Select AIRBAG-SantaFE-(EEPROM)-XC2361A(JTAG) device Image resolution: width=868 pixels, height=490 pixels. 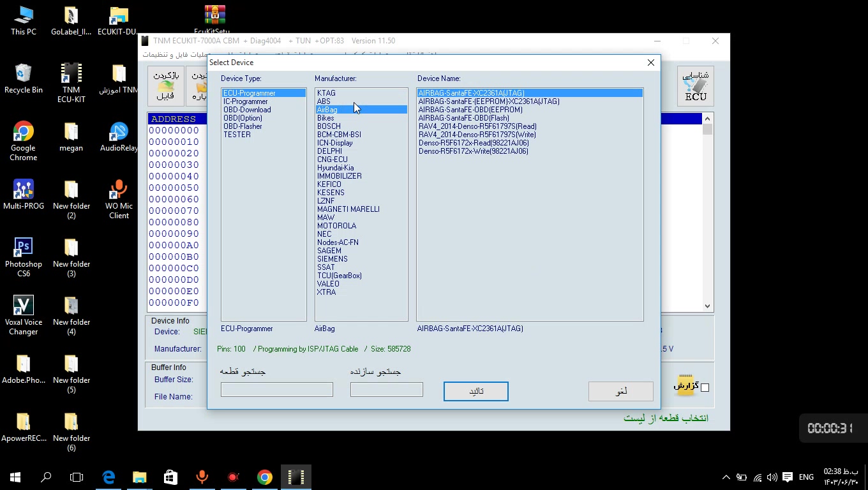(530, 101)
